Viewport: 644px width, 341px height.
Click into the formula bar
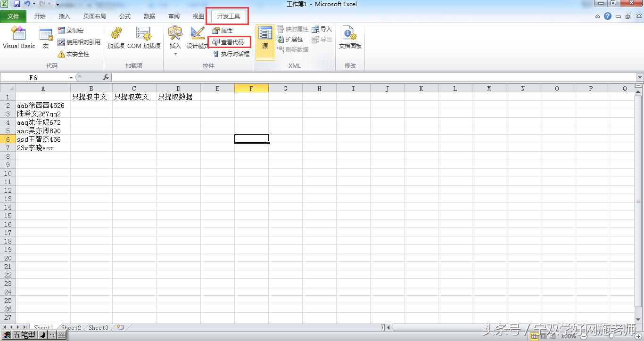(x=374, y=77)
